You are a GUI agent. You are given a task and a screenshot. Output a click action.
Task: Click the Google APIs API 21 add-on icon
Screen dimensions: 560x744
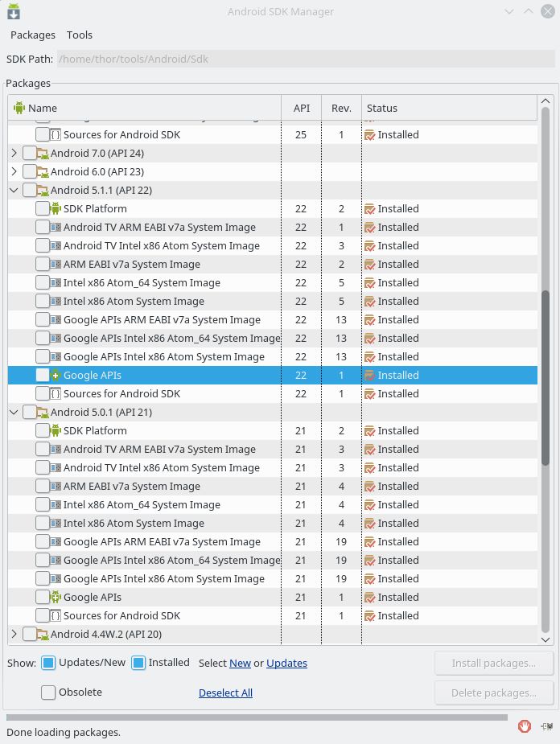tap(56, 597)
